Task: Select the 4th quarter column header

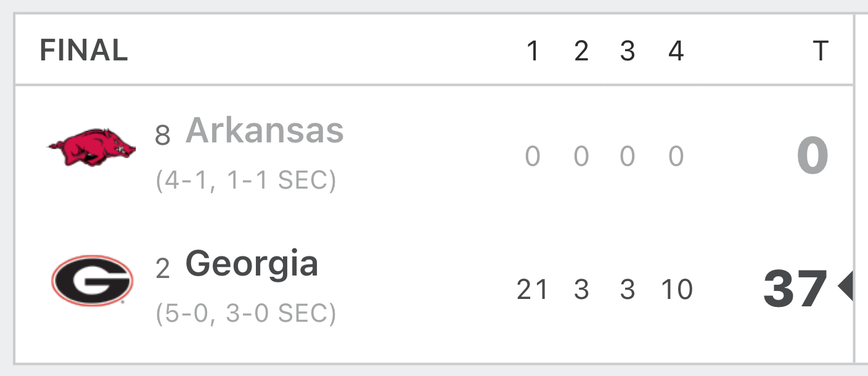Action: pos(676,51)
